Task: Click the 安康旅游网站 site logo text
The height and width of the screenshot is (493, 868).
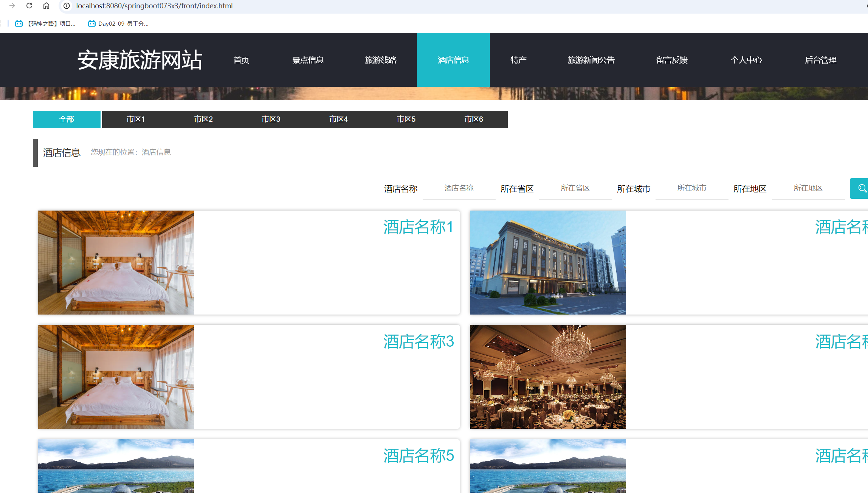Action: point(140,60)
